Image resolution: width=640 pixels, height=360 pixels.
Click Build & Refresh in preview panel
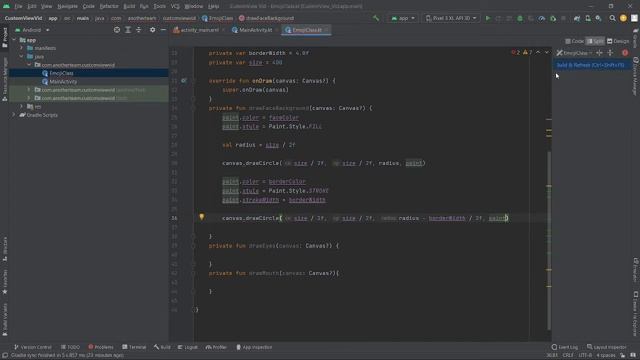[590, 65]
